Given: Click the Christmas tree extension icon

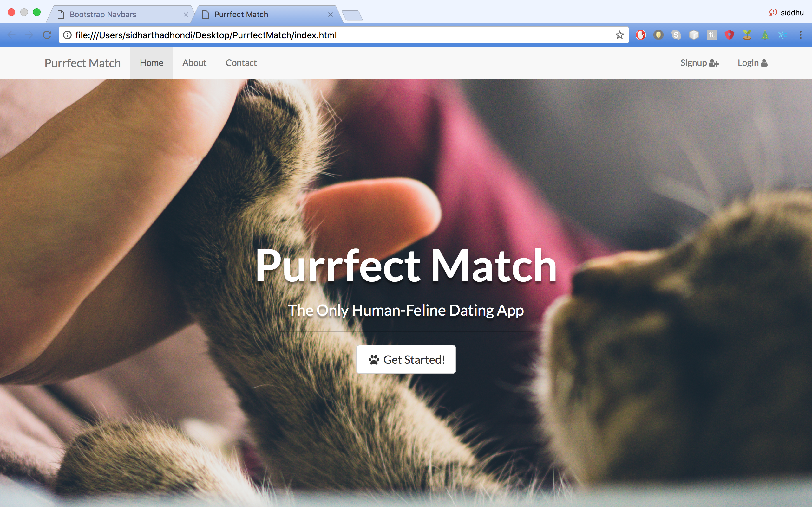Looking at the screenshot, I should click(x=765, y=35).
